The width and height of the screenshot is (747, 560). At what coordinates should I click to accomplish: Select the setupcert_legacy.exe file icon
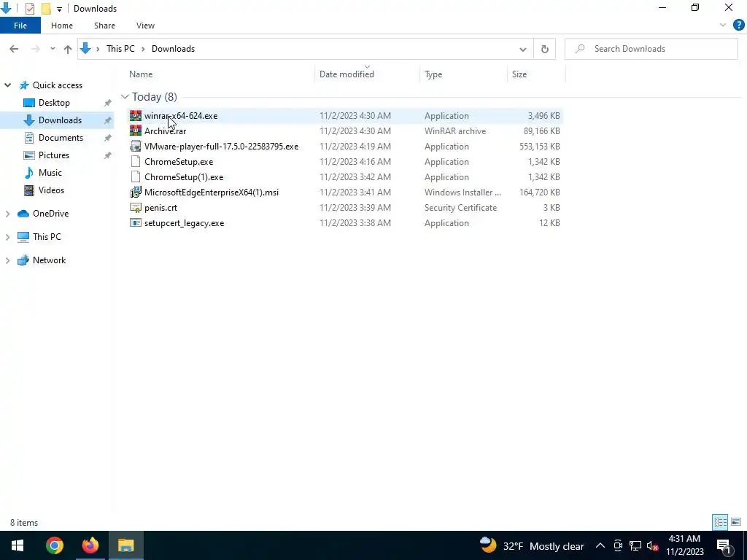[x=135, y=223]
